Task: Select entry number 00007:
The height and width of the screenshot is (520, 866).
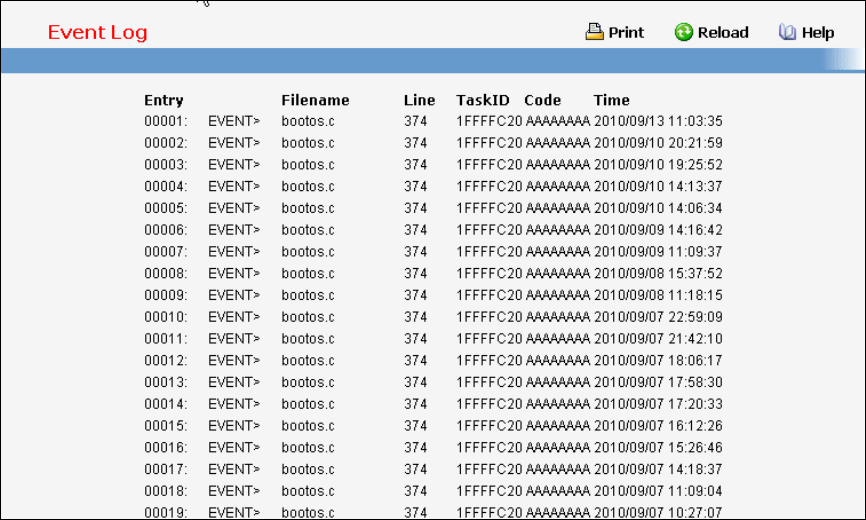Action: click(x=166, y=252)
